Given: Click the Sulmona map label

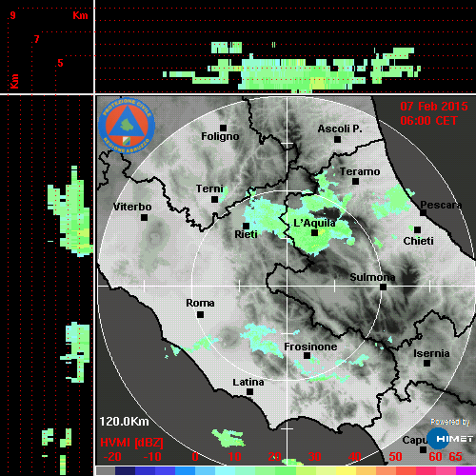Looking at the screenshot, I should point(372,277).
